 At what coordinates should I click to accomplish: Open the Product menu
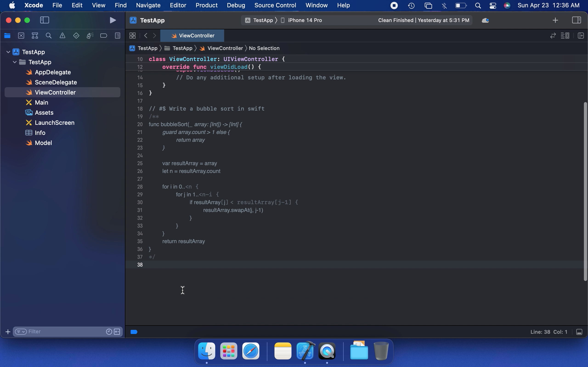click(206, 5)
